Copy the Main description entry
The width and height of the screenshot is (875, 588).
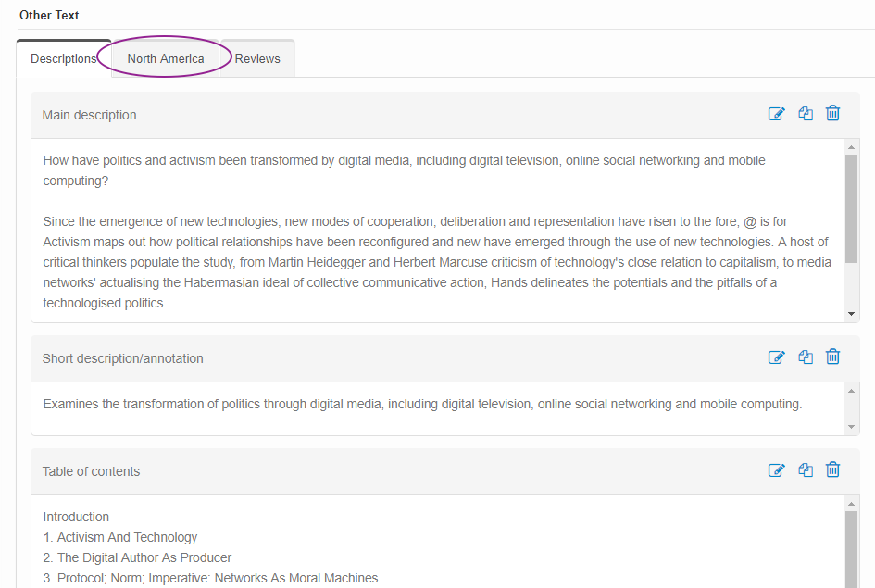click(806, 114)
